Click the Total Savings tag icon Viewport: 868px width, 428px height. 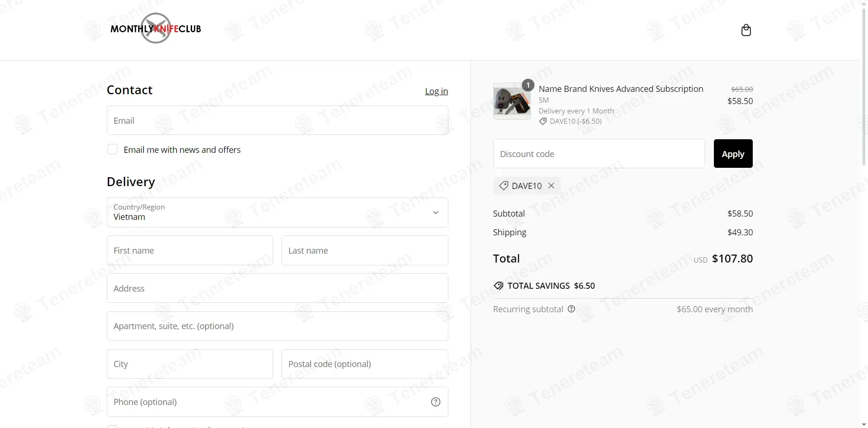498,286
